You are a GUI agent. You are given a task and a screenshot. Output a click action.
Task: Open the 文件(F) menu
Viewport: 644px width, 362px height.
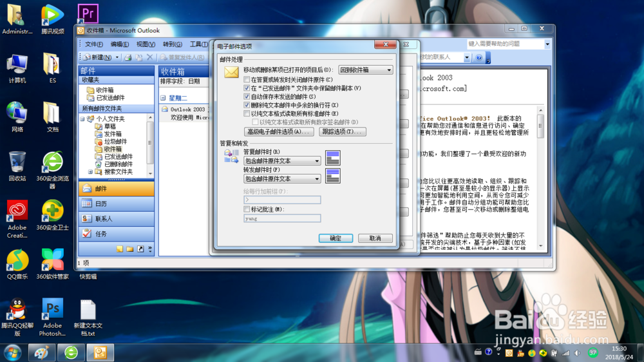click(93, 44)
